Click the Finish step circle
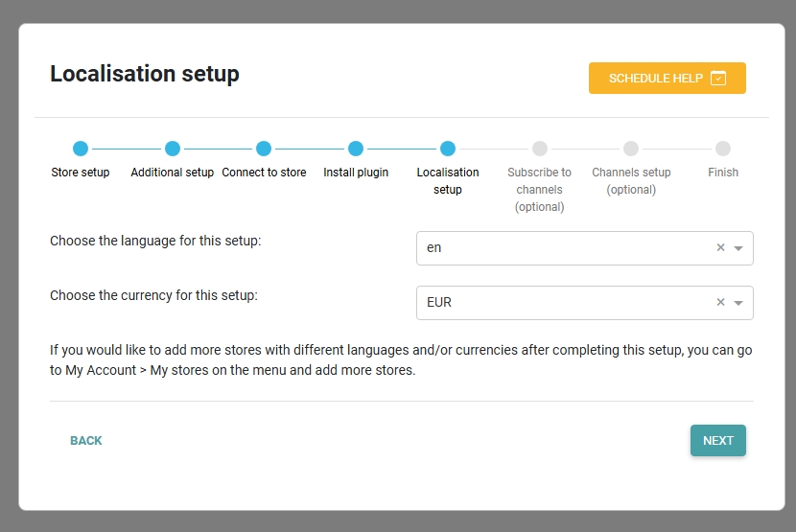Viewport: 796px width, 532px height. point(723,149)
